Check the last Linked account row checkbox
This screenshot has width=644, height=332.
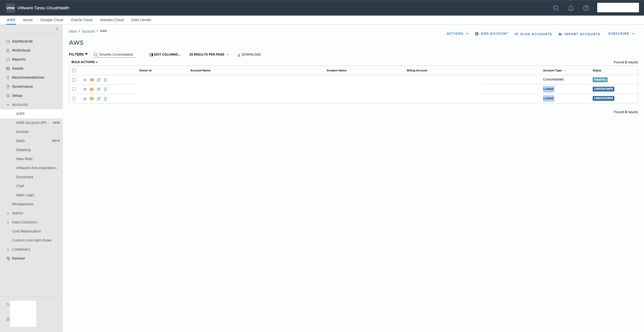pos(74,98)
